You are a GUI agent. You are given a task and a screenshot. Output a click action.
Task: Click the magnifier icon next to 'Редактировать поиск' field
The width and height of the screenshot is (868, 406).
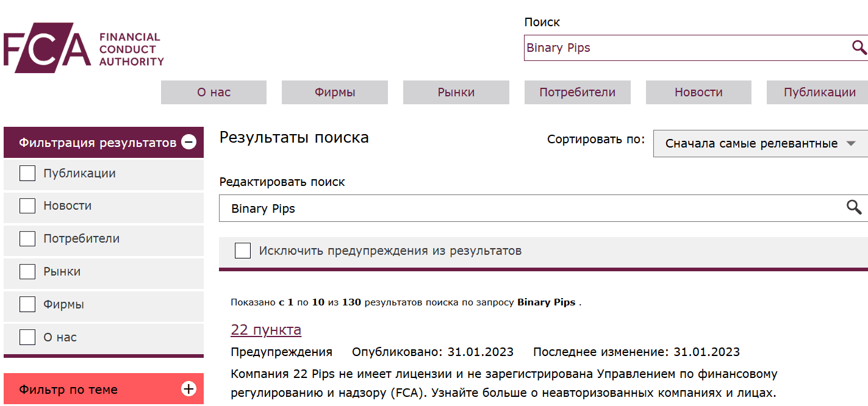pos(853,208)
